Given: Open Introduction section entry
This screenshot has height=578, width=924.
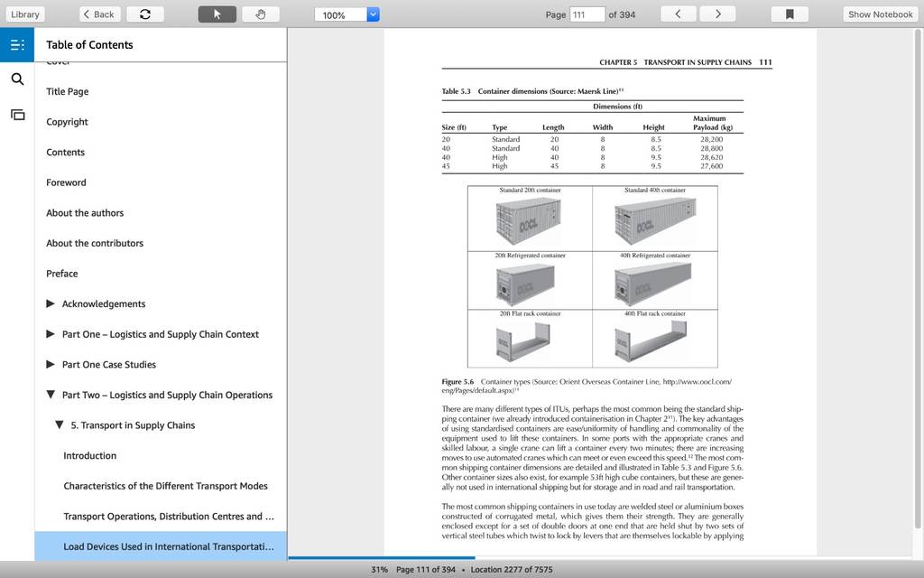Looking at the screenshot, I should 89,455.
